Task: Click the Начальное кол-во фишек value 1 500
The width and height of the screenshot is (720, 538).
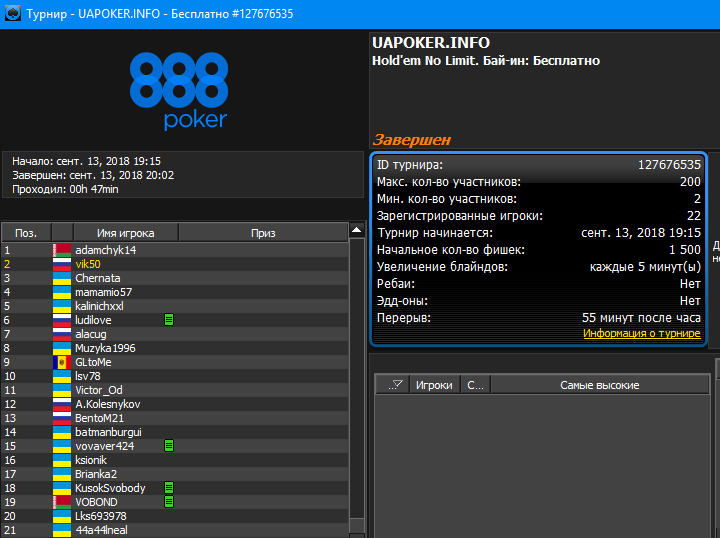Action: (x=685, y=250)
